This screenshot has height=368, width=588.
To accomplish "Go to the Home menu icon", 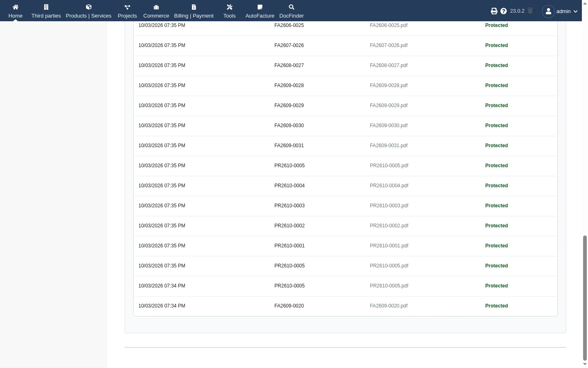I will tap(16, 7).
